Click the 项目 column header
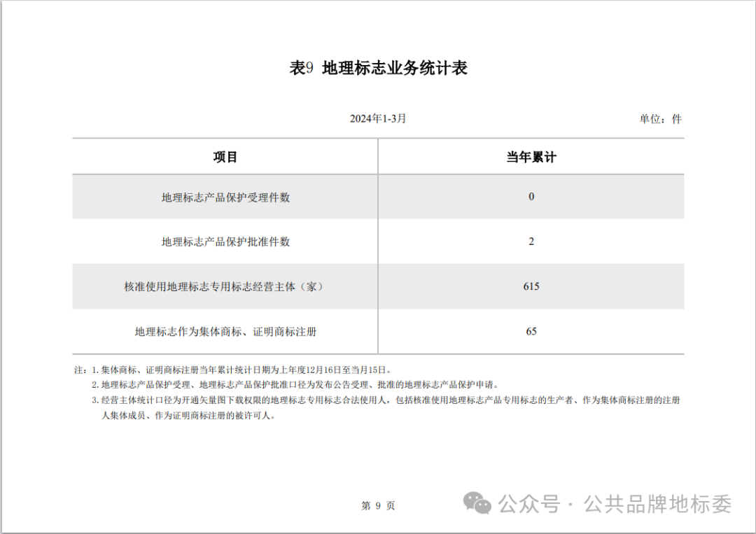The image size is (756, 534). (x=225, y=157)
